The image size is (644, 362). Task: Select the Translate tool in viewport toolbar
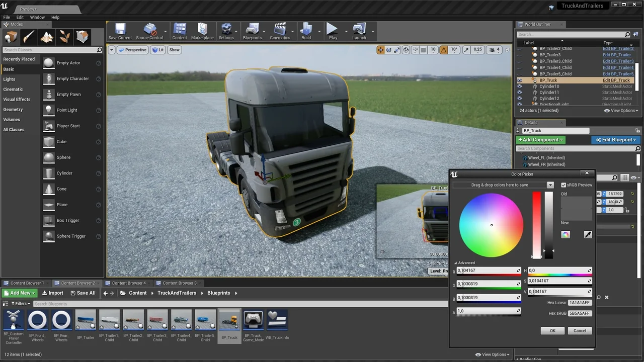(380, 49)
